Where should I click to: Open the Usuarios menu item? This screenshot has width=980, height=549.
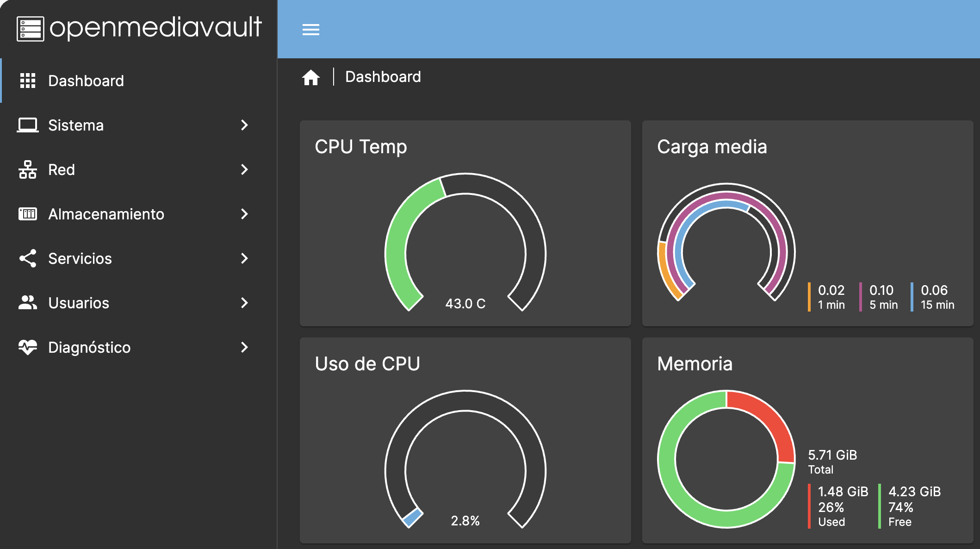79,303
